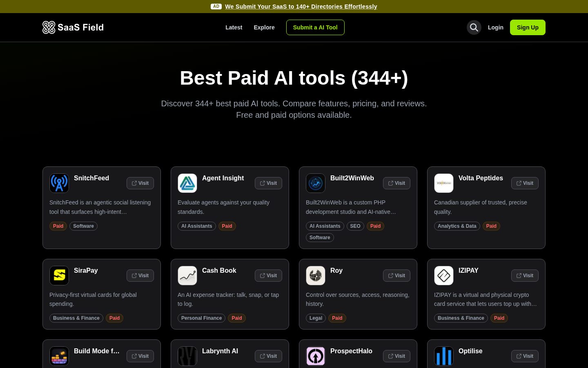The width and height of the screenshot is (588, 368).
Task: Select the Paid tag on Cash Book
Action: click(x=237, y=318)
